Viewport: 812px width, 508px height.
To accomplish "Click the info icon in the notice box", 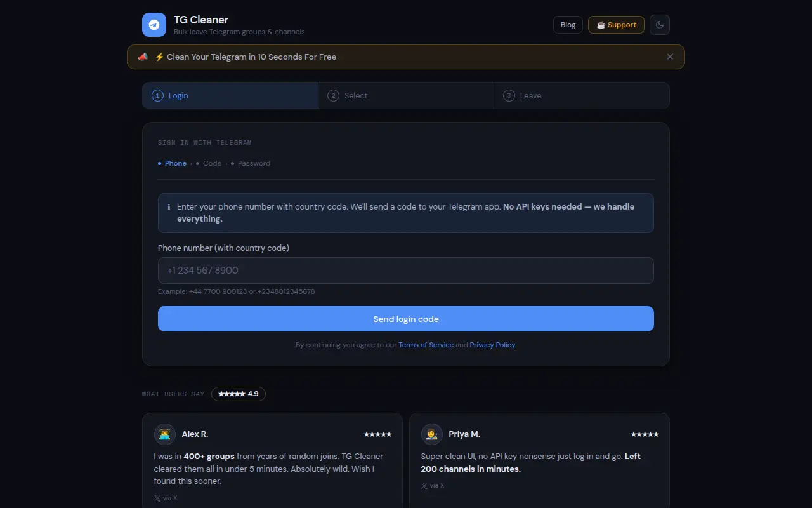I will [169, 207].
